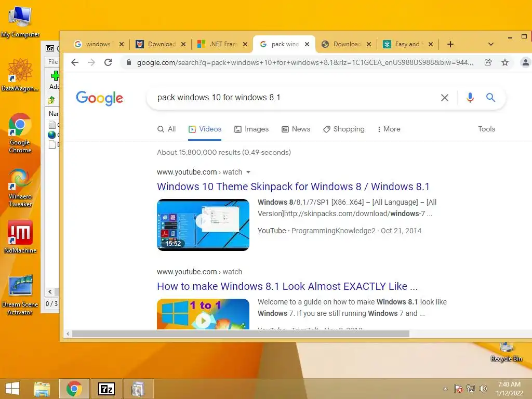Open the volume speaker icon in tray
This screenshot has width=532, height=399.
coord(483,389)
